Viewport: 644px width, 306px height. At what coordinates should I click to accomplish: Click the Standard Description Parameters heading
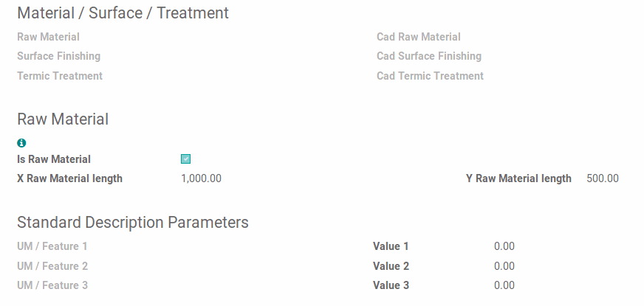133,223
